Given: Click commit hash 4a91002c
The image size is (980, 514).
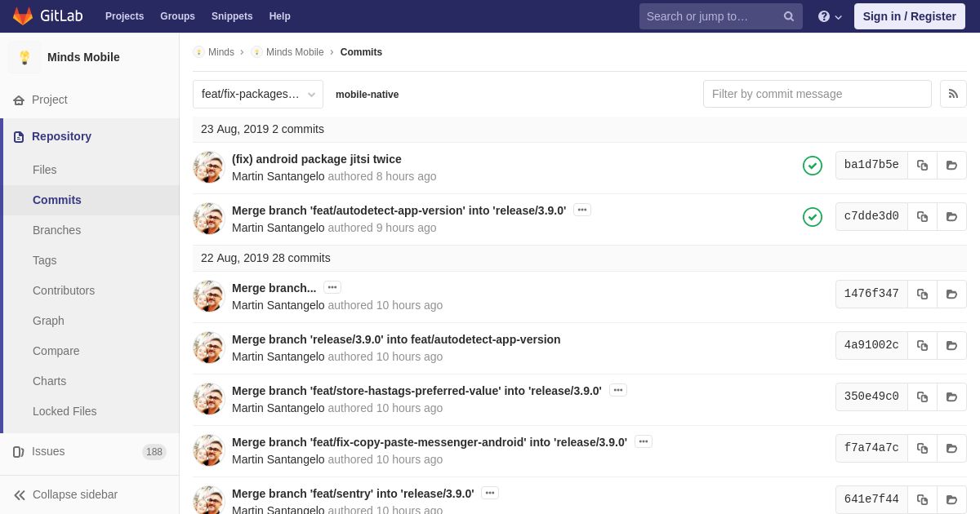Looking at the screenshot, I should point(871,345).
